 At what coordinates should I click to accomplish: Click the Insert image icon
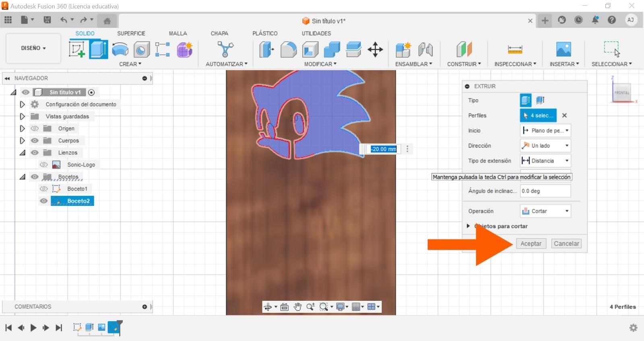tap(563, 49)
